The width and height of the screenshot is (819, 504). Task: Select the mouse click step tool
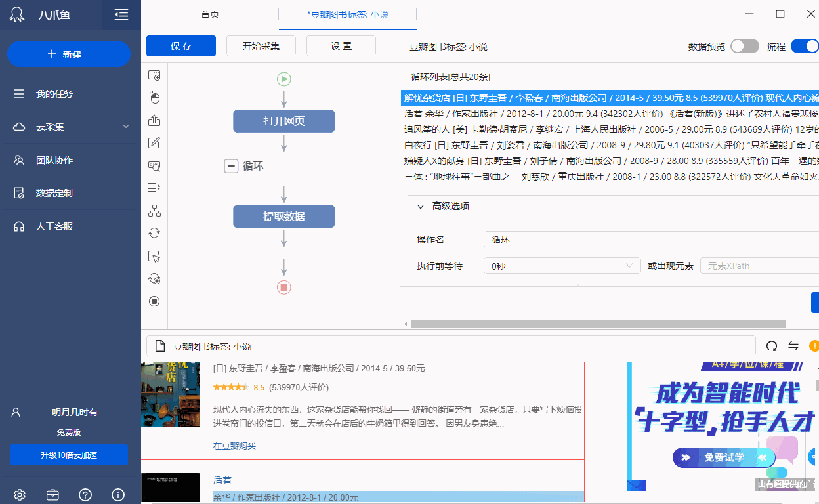tap(154, 98)
